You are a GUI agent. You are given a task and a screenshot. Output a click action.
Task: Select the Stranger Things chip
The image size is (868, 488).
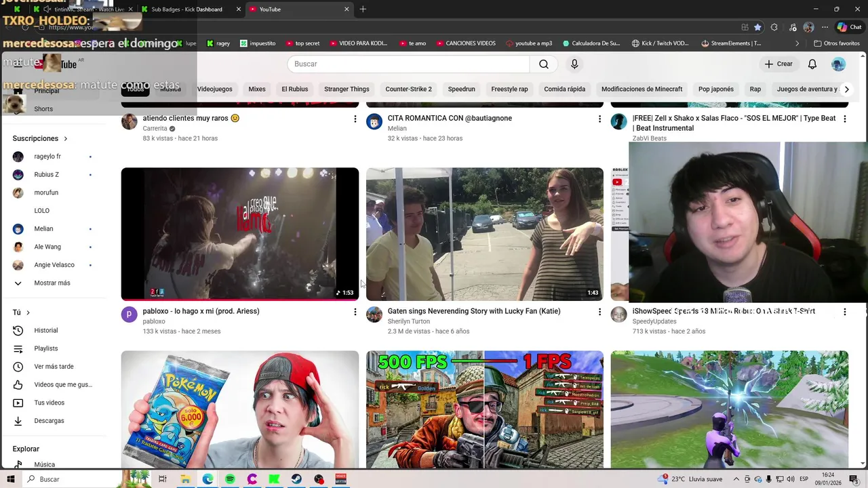click(x=347, y=89)
